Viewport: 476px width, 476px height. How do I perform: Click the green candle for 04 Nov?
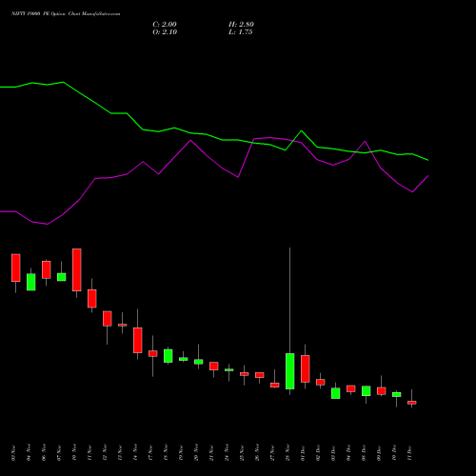[31, 282]
